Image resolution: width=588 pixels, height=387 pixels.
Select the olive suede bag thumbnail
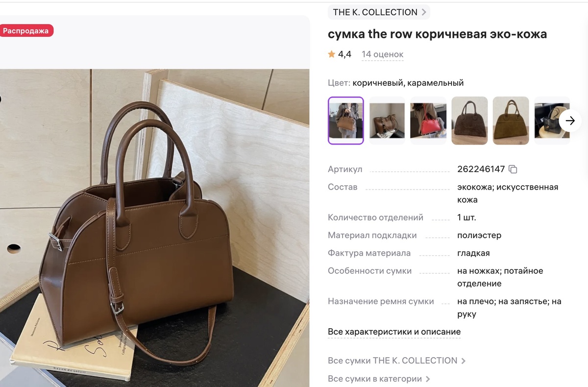tap(511, 121)
